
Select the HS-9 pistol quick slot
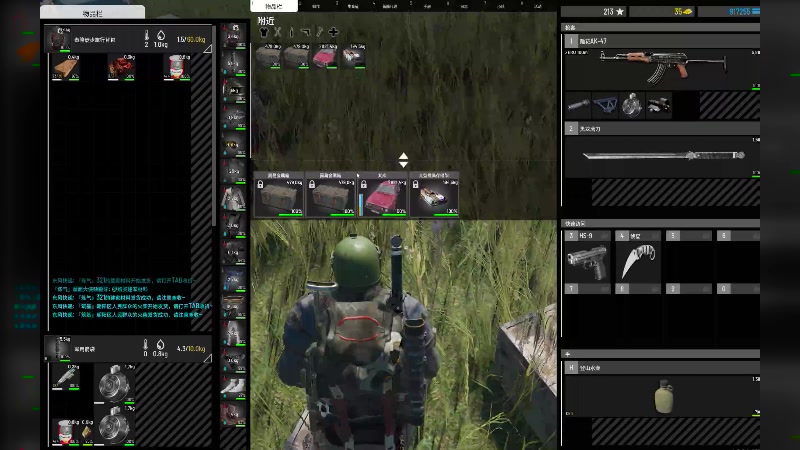click(x=587, y=262)
